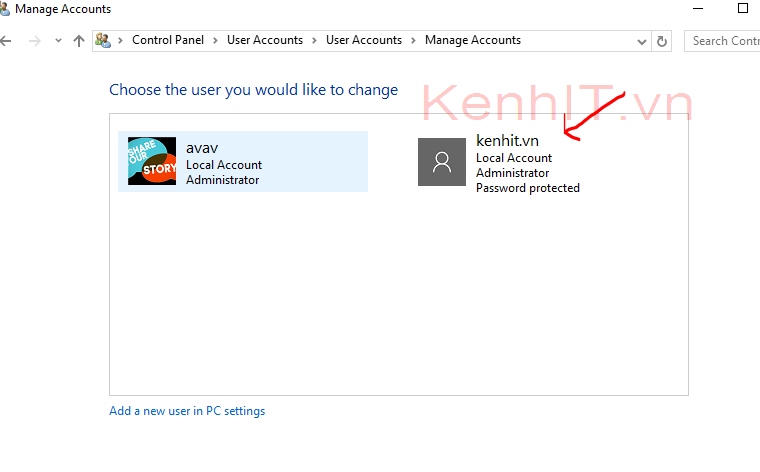Go to Manage Accounts breadcrumb item
Screen dimensions: 760x472
pyautogui.click(x=472, y=41)
